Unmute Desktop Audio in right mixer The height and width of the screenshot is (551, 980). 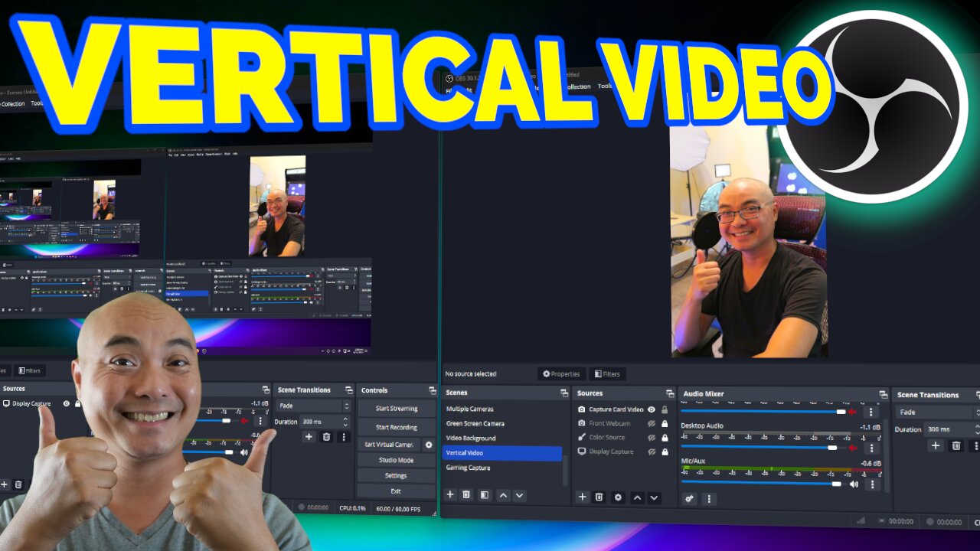[x=852, y=448]
